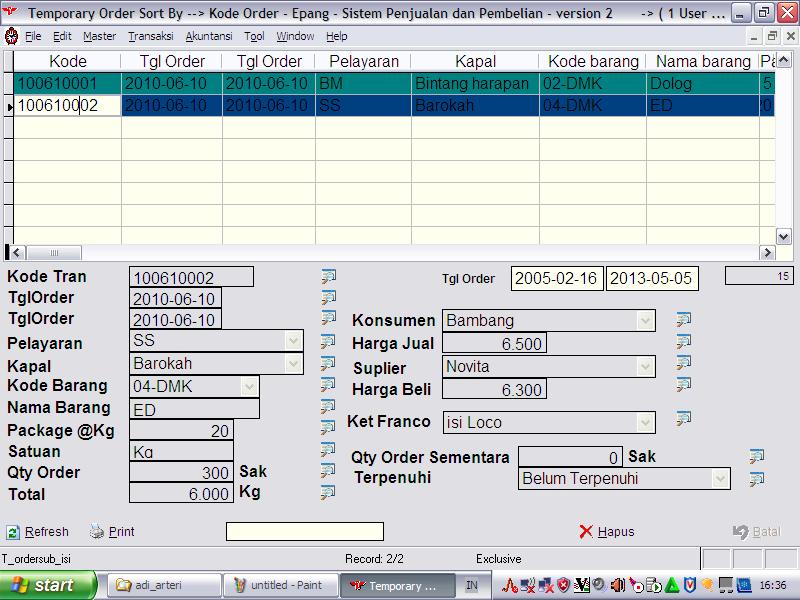Open the Transaksi menu
The height and width of the screenshot is (600, 800).
[150, 36]
